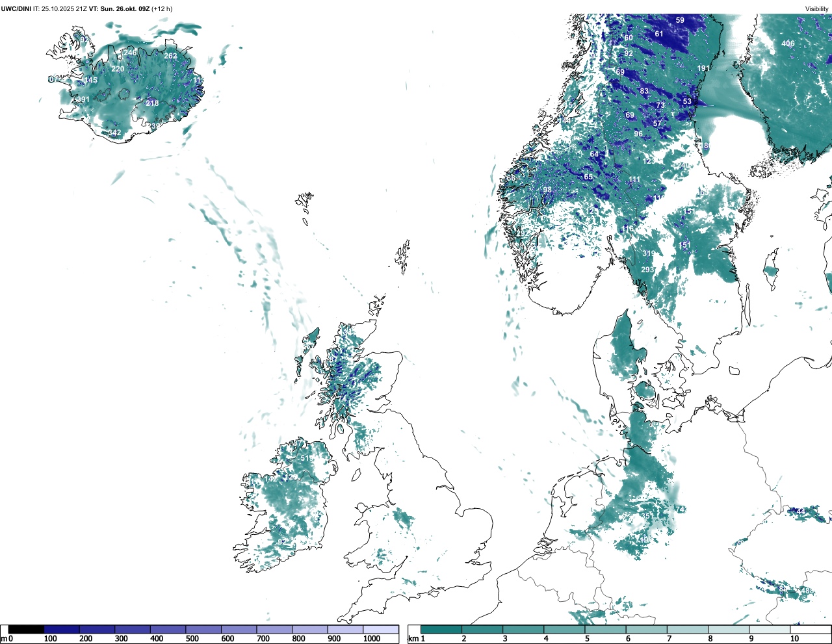
Task: Select the 7–8 km legend color segment
Action: [x=687, y=629]
